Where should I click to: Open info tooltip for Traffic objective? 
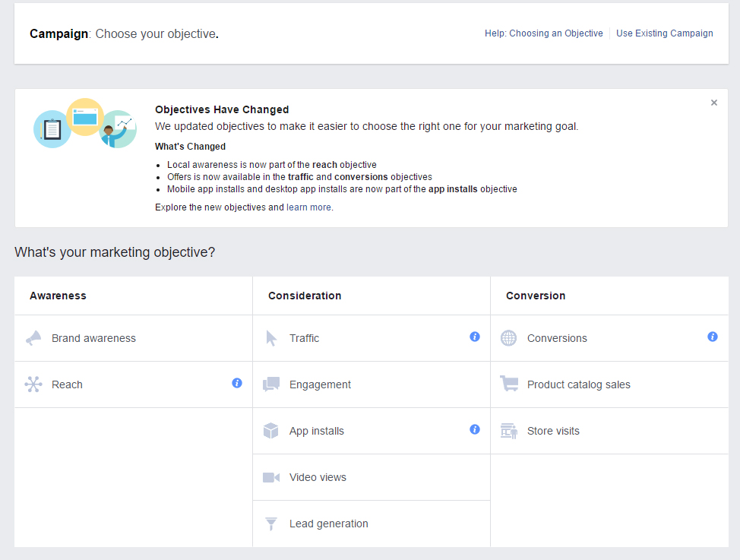tap(475, 337)
